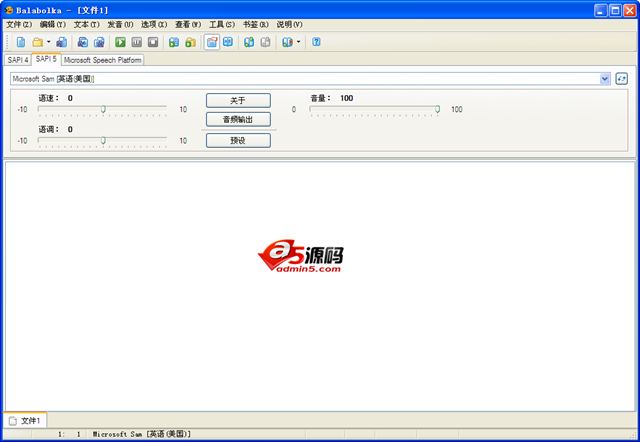Click the Microsoft Sam voice in status bar
The width and height of the screenshot is (640, 442).
tap(142, 434)
